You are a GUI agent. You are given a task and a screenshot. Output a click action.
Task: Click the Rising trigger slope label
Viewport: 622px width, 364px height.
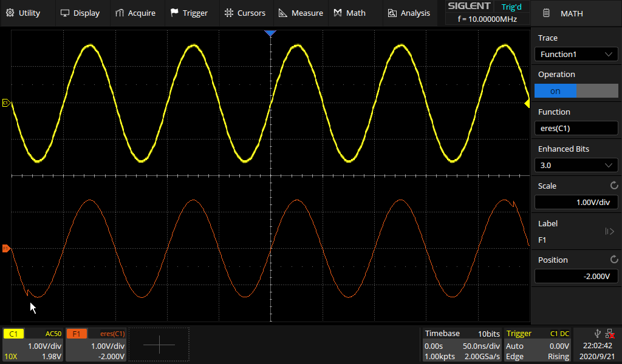[559, 357]
